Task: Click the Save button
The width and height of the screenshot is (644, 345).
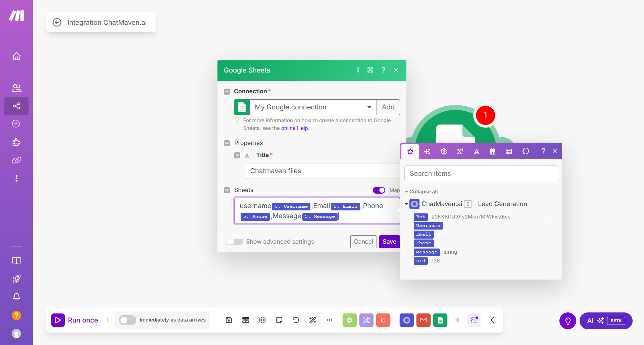Action: pos(389,242)
